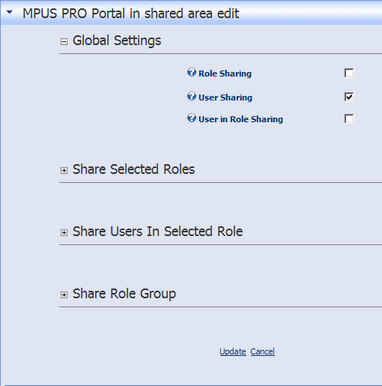
Task: Click help icon beside User in Role Sharing
Action: pyautogui.click(x=191, y=118)
